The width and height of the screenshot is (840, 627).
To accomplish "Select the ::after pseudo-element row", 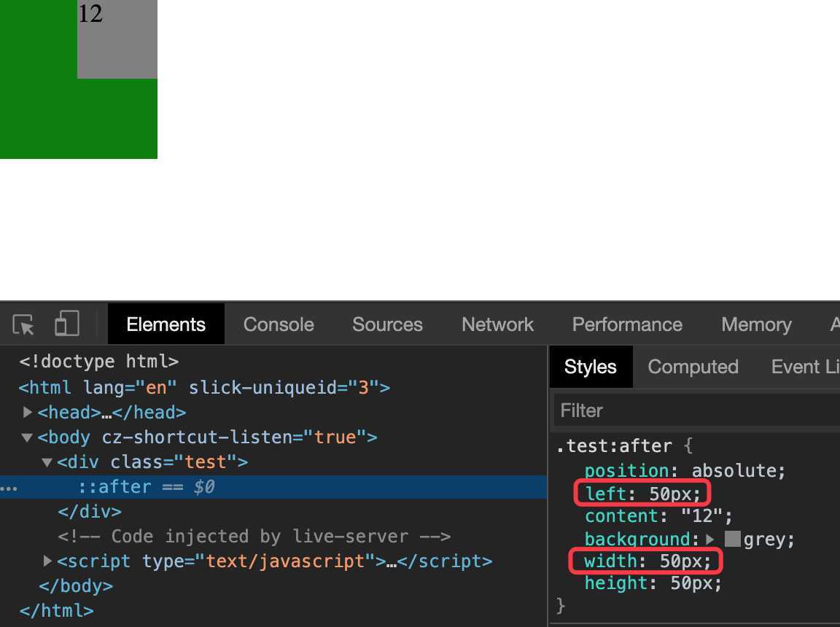I will click(x=273, y=487).
